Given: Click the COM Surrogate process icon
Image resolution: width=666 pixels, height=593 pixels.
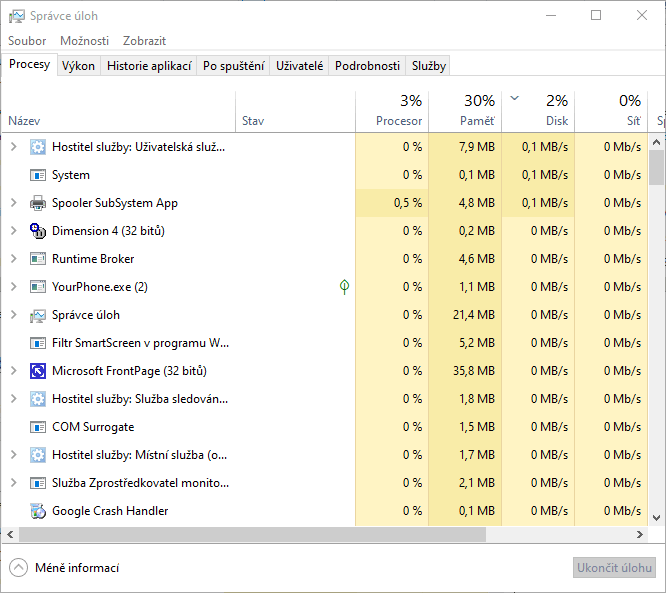Looking at the screenshot, I should [38, 427].
